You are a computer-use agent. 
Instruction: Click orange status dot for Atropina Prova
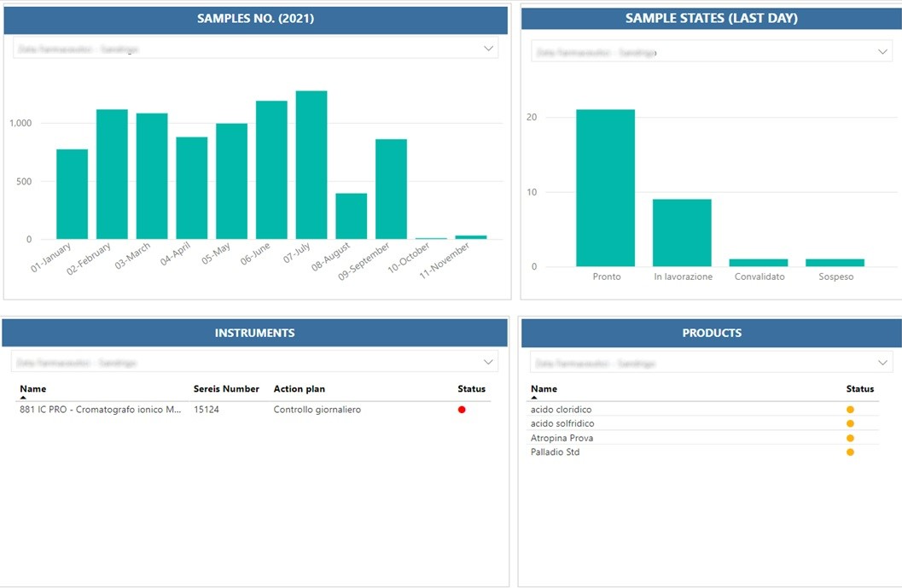(x=850, y=438)
